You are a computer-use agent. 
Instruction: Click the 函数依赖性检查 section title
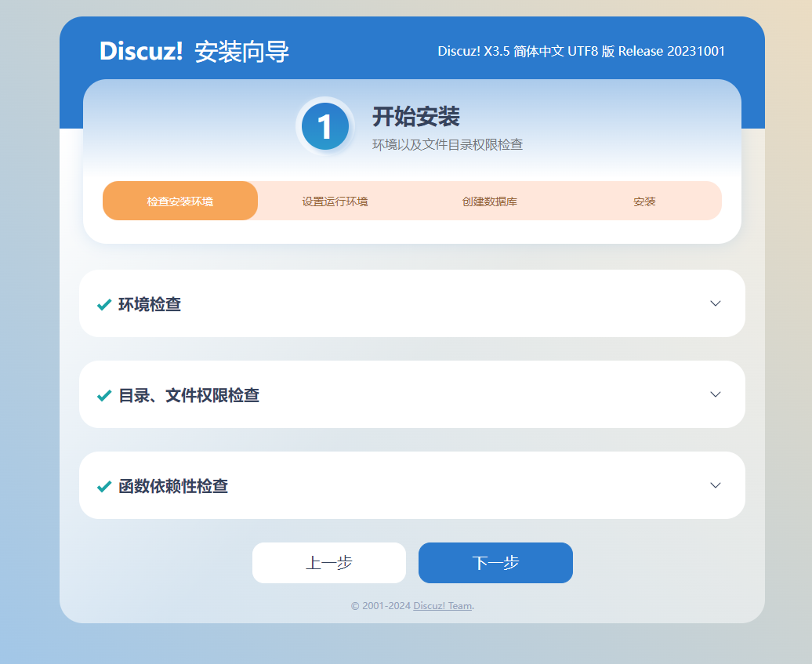[x=173, y=486]
